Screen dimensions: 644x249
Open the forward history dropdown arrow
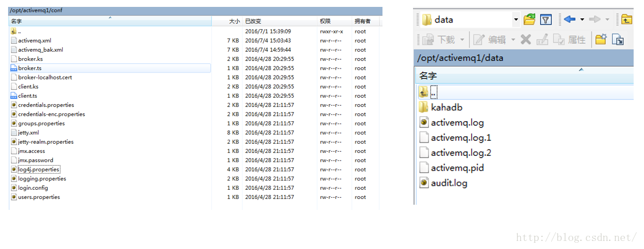(607, 20)
